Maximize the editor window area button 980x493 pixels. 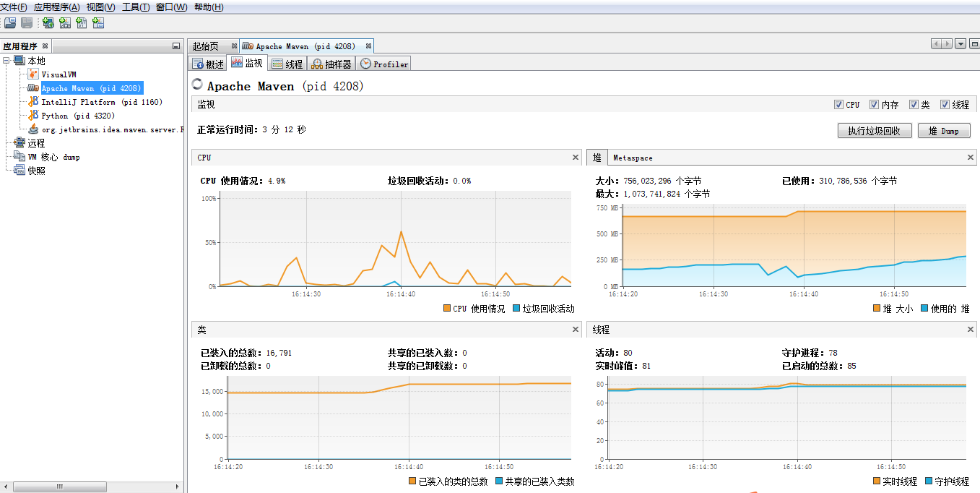pos(974,44)
